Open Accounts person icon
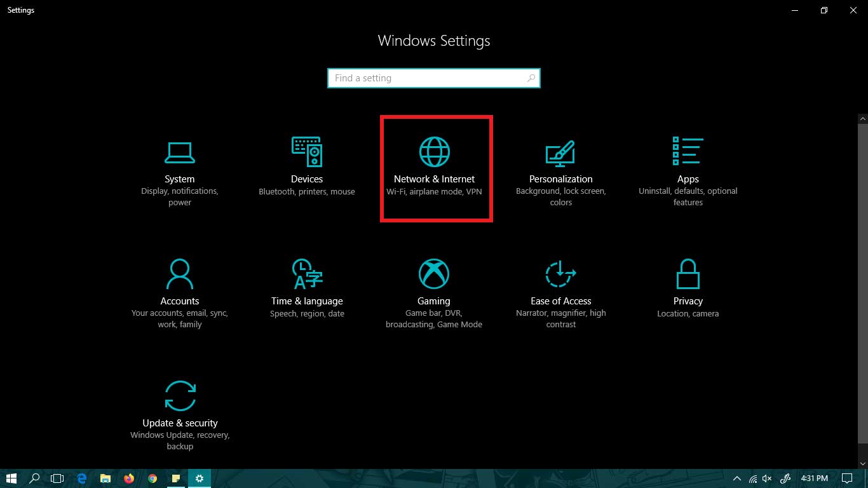The height and width of the screenshot is (488, 868). click(180, 274)
